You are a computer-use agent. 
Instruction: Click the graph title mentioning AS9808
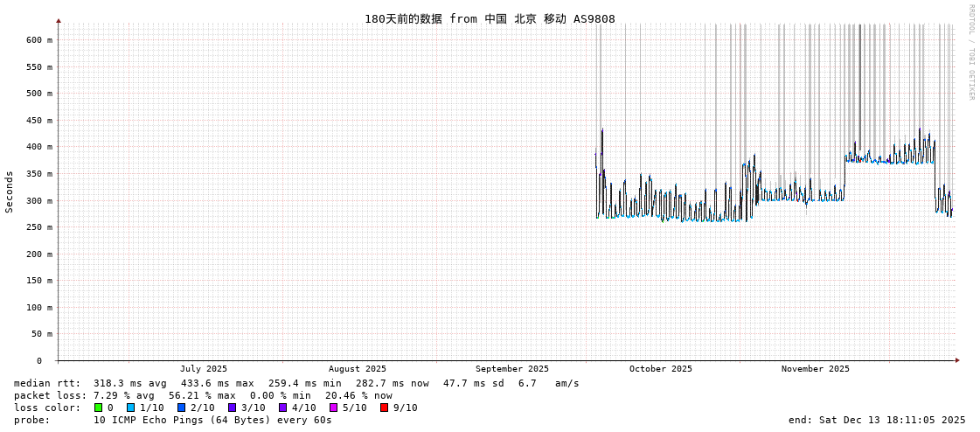490,18
